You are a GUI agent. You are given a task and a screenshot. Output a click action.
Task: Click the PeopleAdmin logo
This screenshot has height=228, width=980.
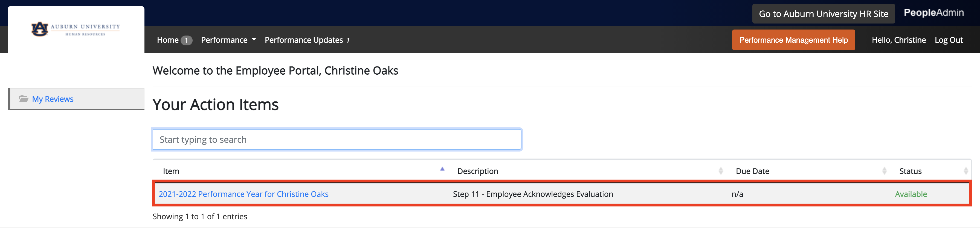933,13
